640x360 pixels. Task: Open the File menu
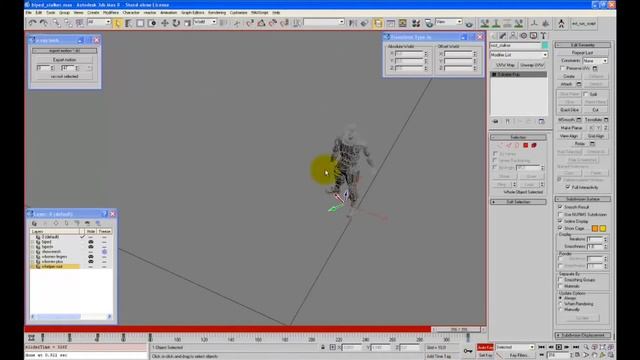click(29, 13)
